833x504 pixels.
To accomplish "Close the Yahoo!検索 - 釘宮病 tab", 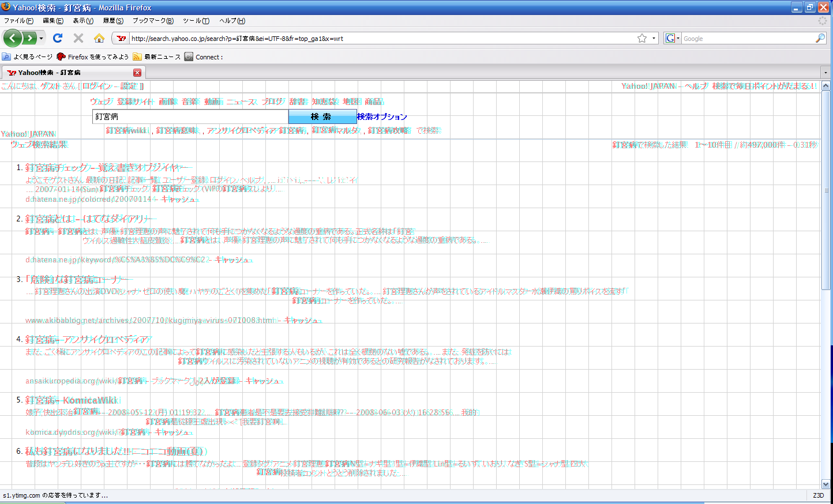I will 137,73.
